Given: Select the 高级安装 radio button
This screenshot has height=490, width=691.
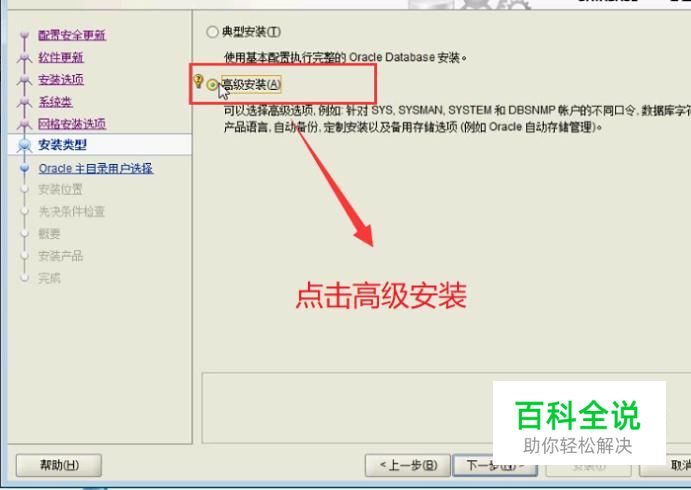Looking at the screenshot, I should [x=212, y=84].
